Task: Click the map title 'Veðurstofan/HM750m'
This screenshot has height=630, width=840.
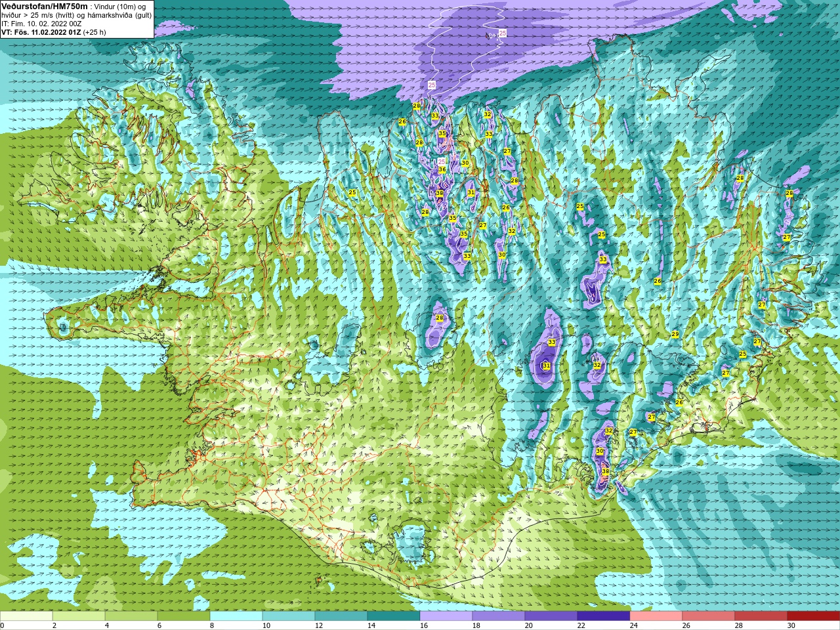Action: [x=44, y=6]
